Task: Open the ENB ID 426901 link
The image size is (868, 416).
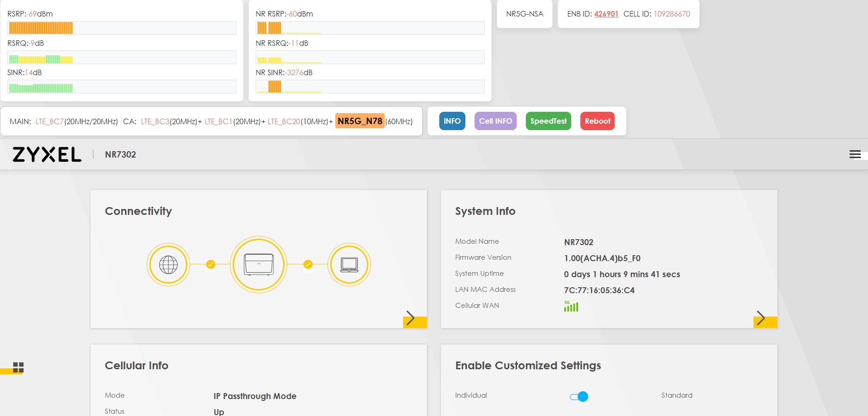Action: tap(606, 14)
